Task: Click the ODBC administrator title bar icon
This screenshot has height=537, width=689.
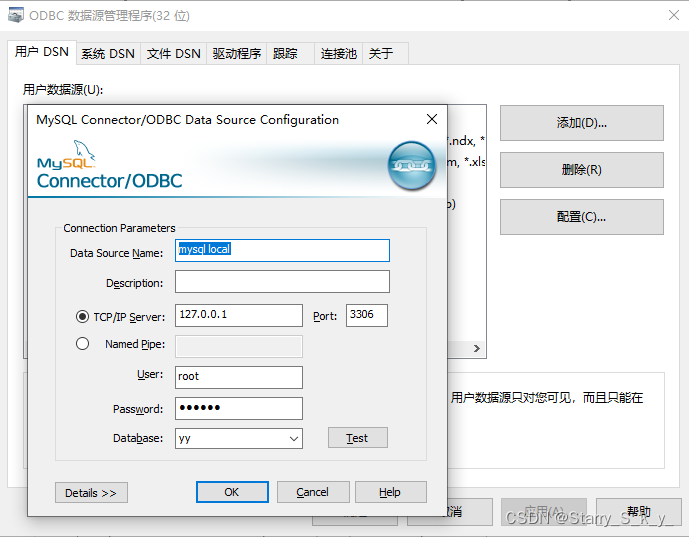Action: click(16, 15)
